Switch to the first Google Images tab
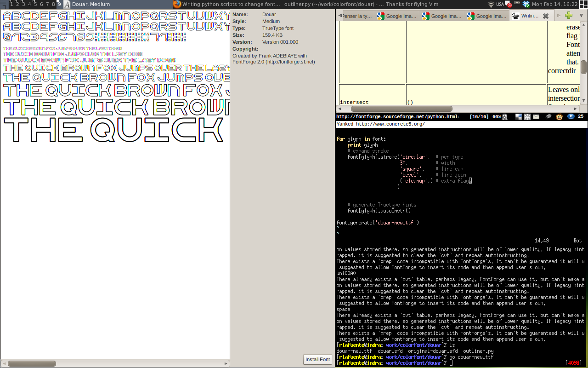 click(x=397, y=16)
